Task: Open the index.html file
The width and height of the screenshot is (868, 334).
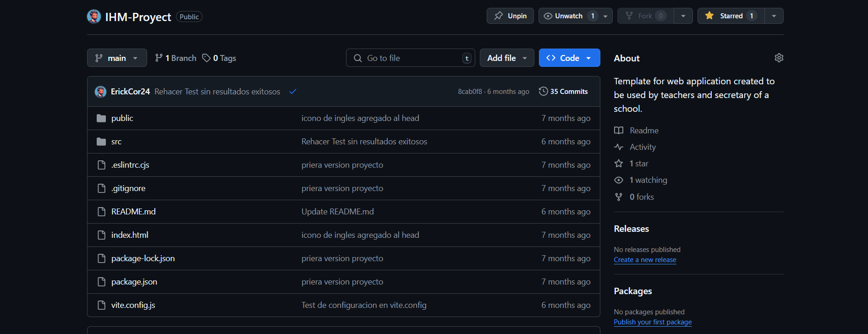Action: click(130, 235)
